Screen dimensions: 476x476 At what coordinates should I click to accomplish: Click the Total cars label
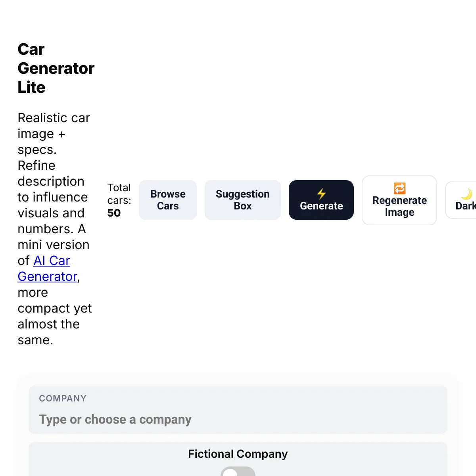coord(119,194)
